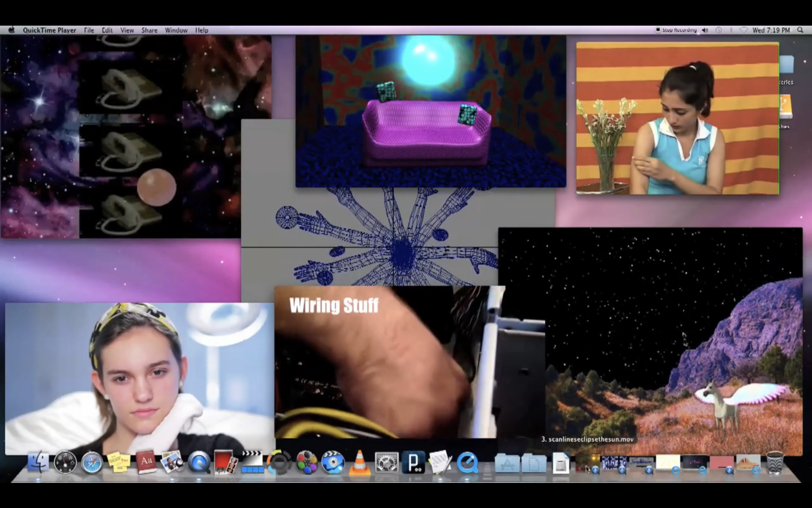Open the Dictionary app icon

tap(146, 462)
